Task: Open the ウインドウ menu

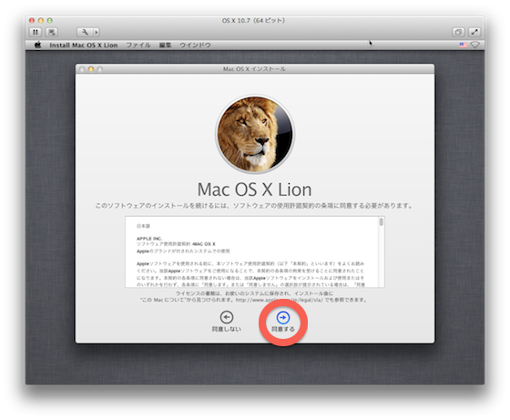Action: [x=195, y=46]
